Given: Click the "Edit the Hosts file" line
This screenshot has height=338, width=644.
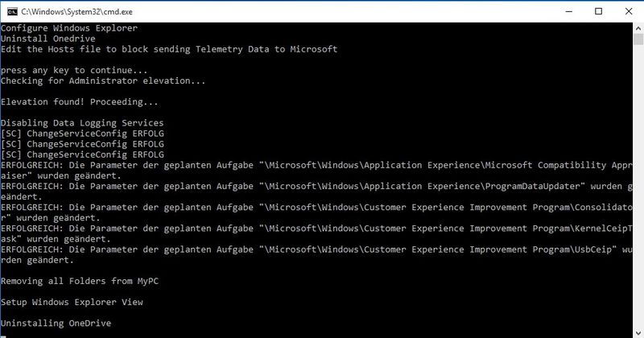Looking at the screenshot, I should click(169, 49).
